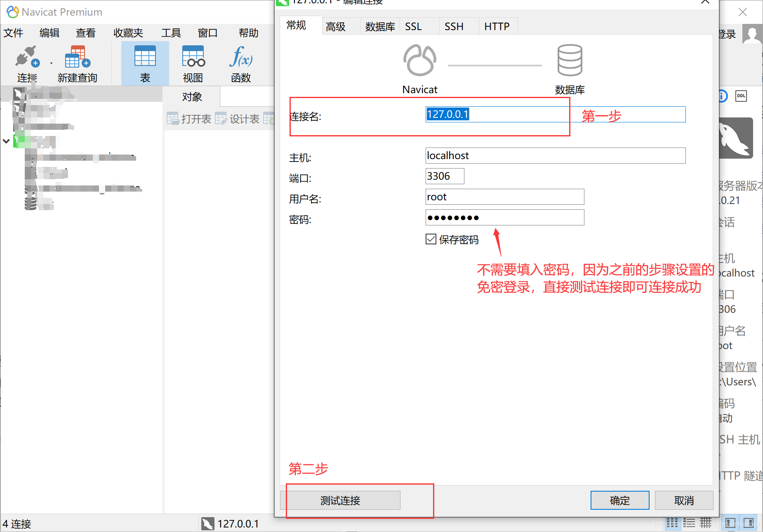
Task: Select the Table (表) toolbar icon
Action: point(145,56)
